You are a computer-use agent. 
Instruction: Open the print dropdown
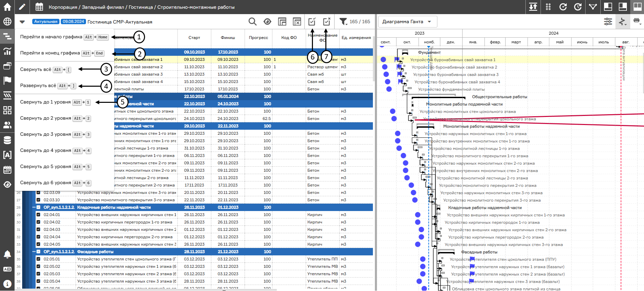pyautogui.click(x=637, y=22)
